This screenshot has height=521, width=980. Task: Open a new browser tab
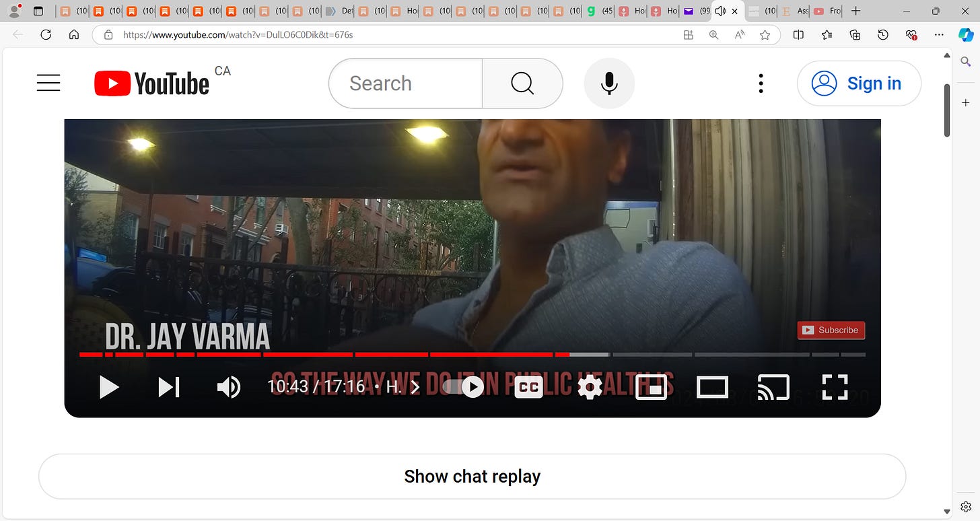coord(855,11)
